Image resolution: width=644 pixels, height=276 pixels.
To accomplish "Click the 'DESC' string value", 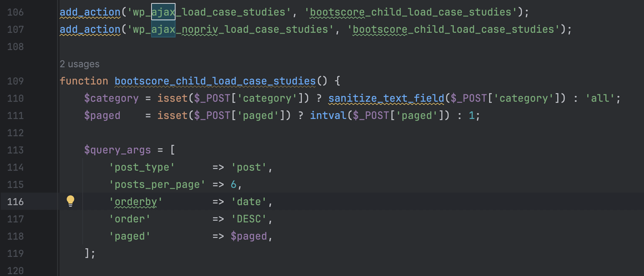I will [248, 219].
